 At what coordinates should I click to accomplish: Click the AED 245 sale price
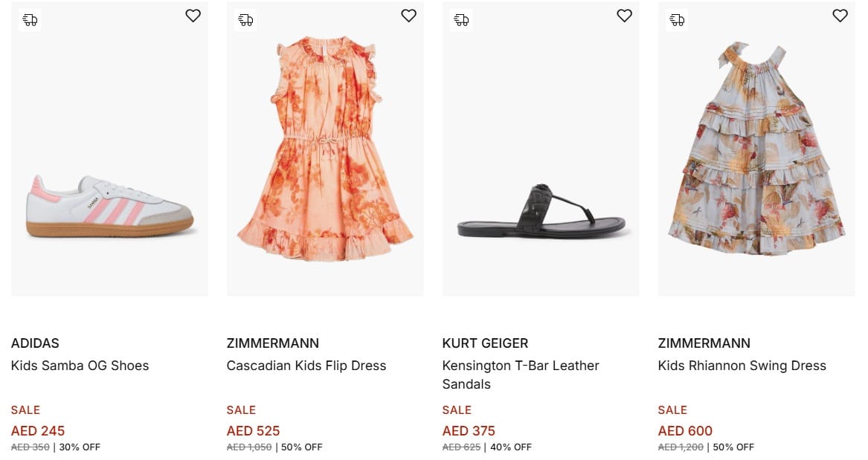coord(38,431)
